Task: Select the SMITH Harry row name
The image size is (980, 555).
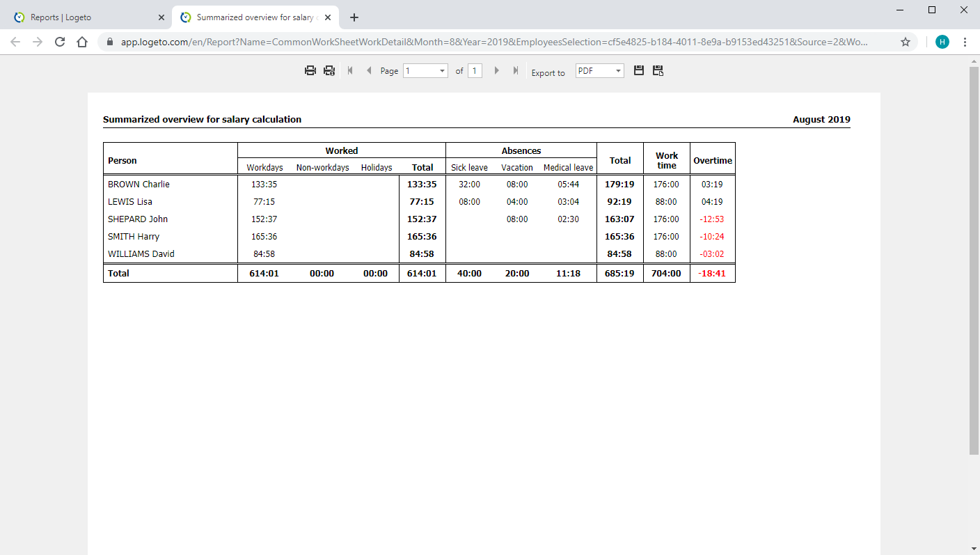Action: 134,237
